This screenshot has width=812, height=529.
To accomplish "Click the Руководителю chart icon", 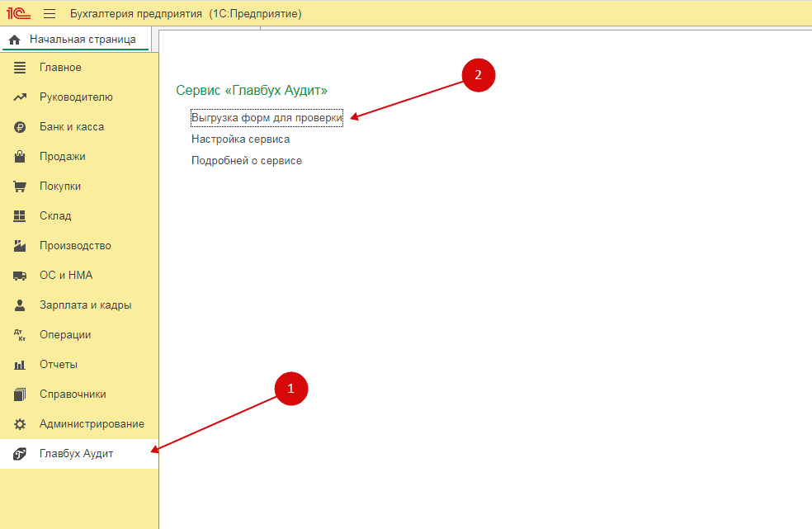I will click(21, 97).
